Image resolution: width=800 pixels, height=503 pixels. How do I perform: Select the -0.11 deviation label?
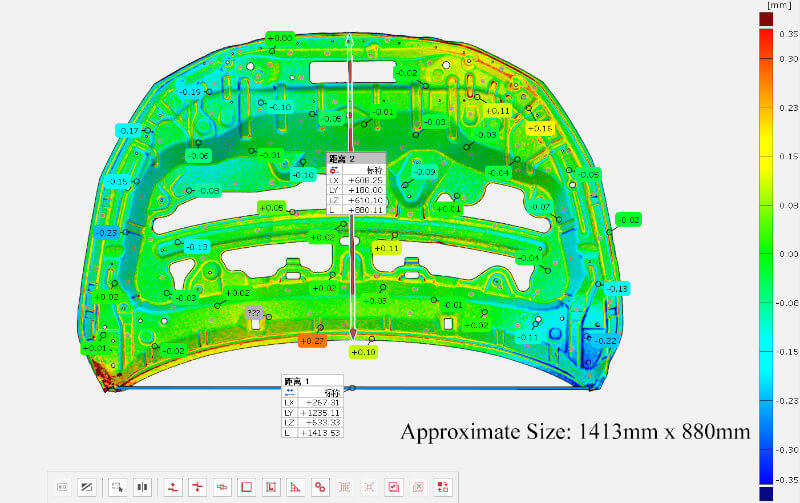point(528,337)
